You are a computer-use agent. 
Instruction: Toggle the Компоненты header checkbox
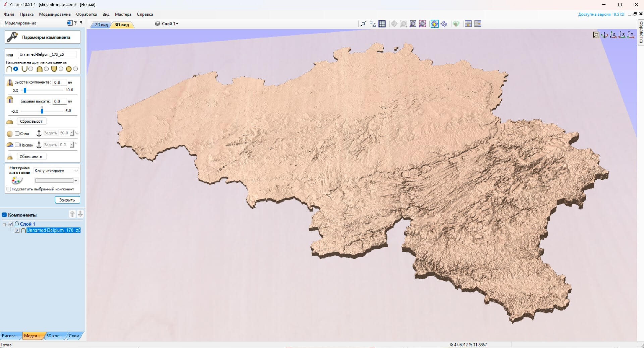tap(4, 215)
